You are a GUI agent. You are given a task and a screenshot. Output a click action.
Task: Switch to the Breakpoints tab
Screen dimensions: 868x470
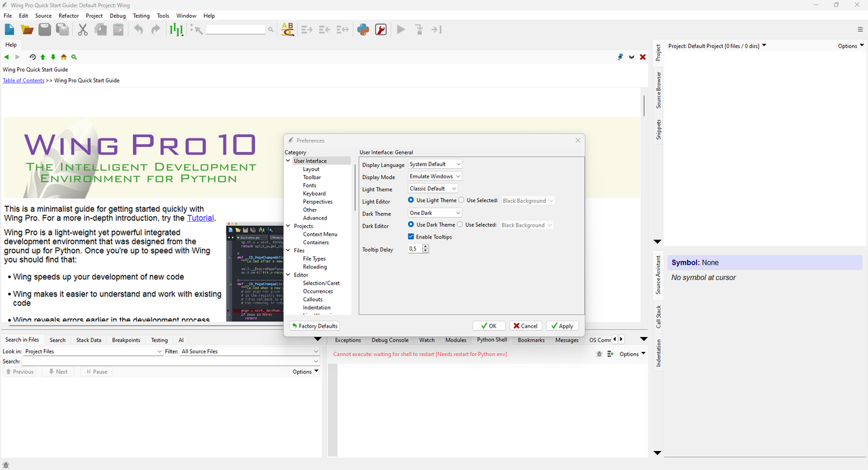tap(126, 340)
